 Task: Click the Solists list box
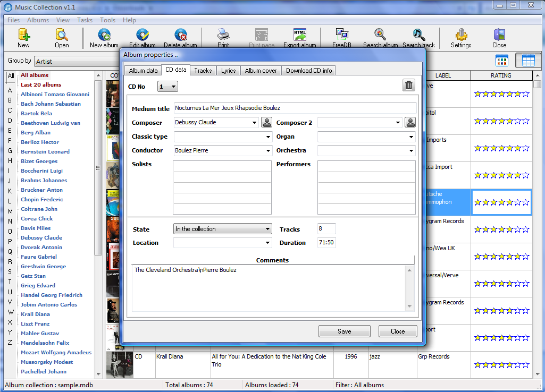(x=222, y=188)
